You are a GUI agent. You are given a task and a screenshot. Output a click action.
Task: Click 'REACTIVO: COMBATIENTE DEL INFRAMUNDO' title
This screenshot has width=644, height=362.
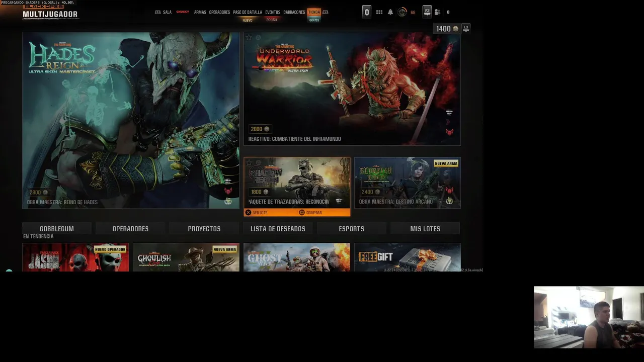(294, 139)
